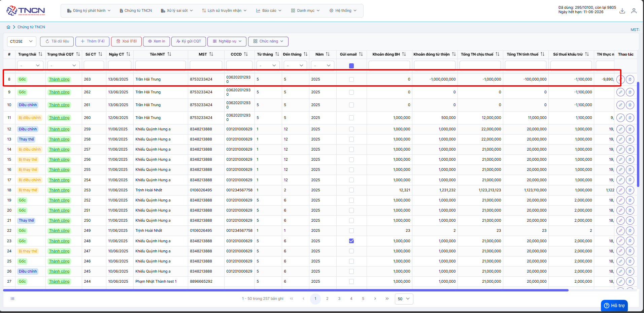
Task: Open Đăng ký phát hành menu
Action: [89, 11]
